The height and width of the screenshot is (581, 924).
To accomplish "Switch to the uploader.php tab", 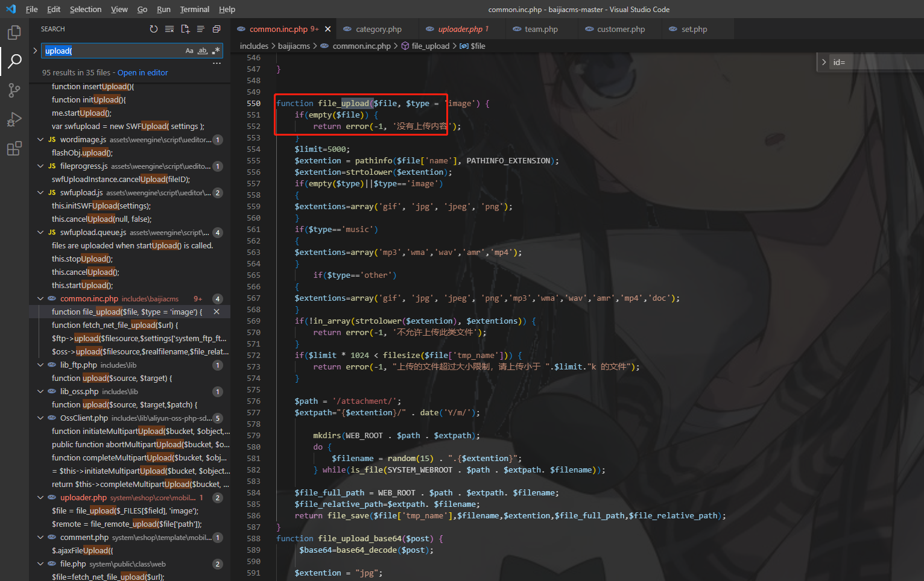I will pos(463,29).
